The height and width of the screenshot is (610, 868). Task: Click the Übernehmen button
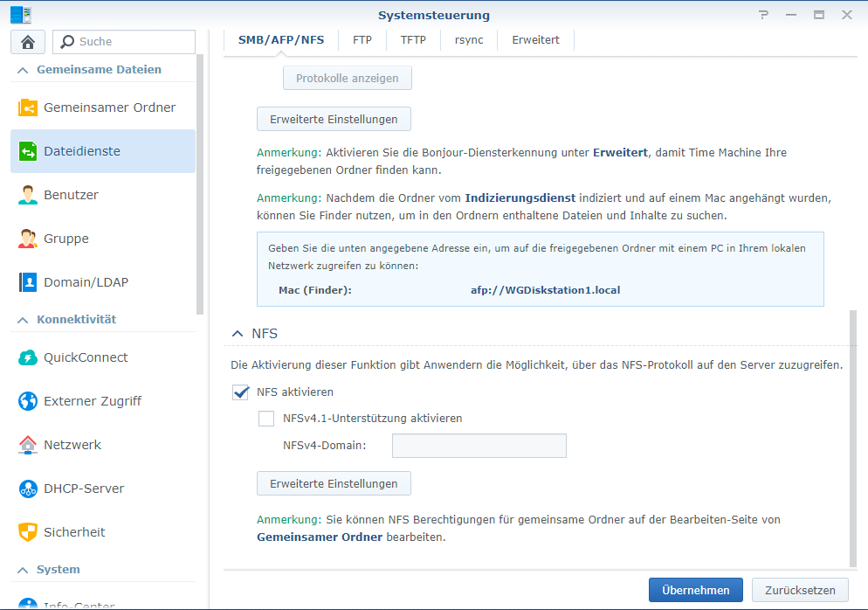[x=695, y=590]
